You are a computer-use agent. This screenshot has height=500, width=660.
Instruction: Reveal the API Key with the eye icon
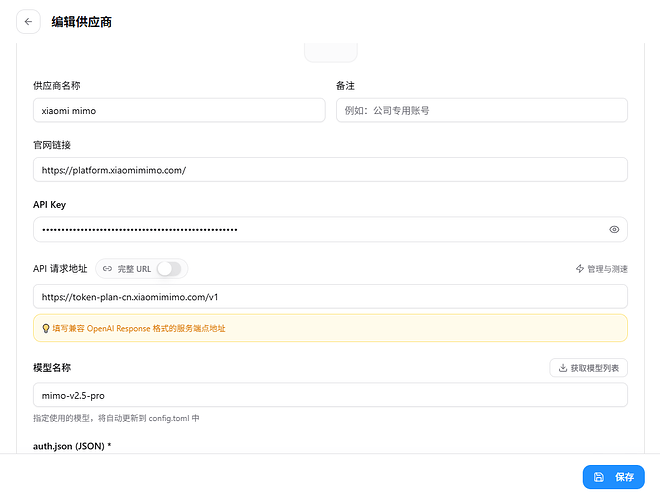(614, 229)
